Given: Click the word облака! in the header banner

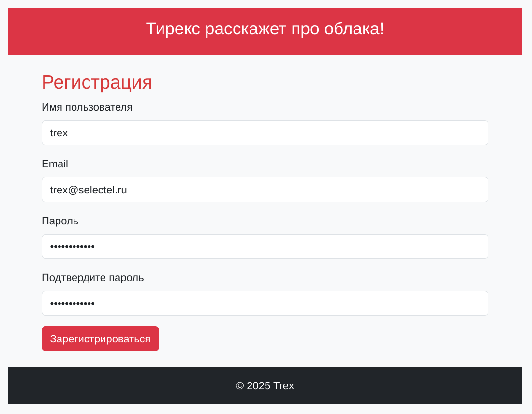Looking at the screenshot, I should pyautogui.click(x=354, y=29).
